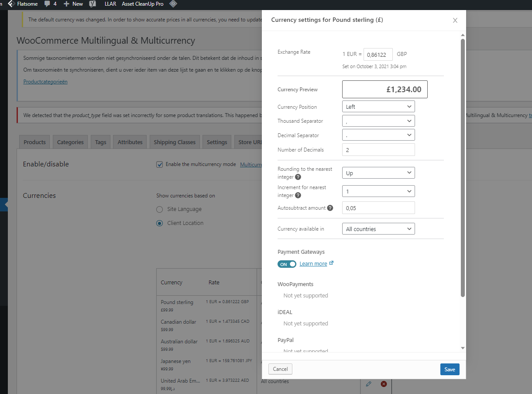Select the Site Language radio button

click(x=160, y=209)
